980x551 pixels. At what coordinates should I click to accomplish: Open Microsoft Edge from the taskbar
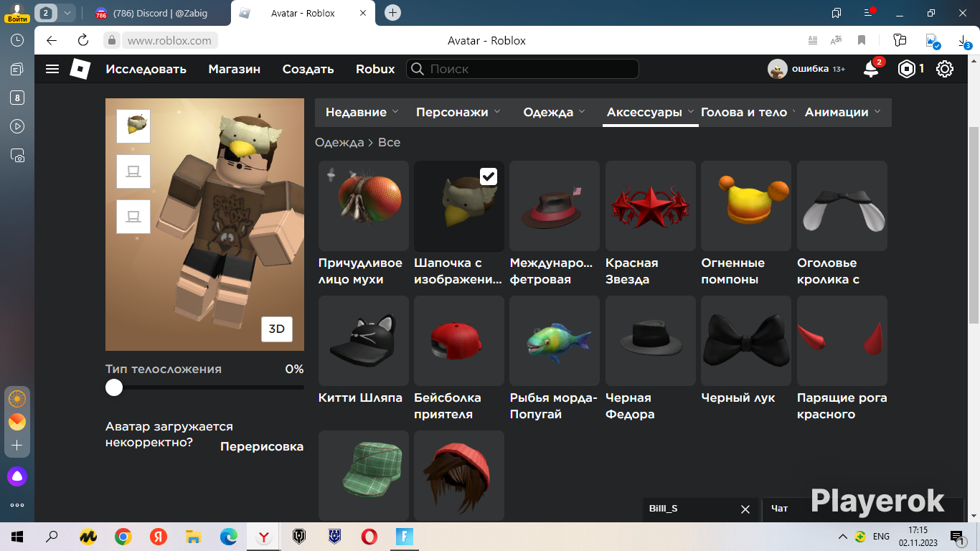point(229,537)
